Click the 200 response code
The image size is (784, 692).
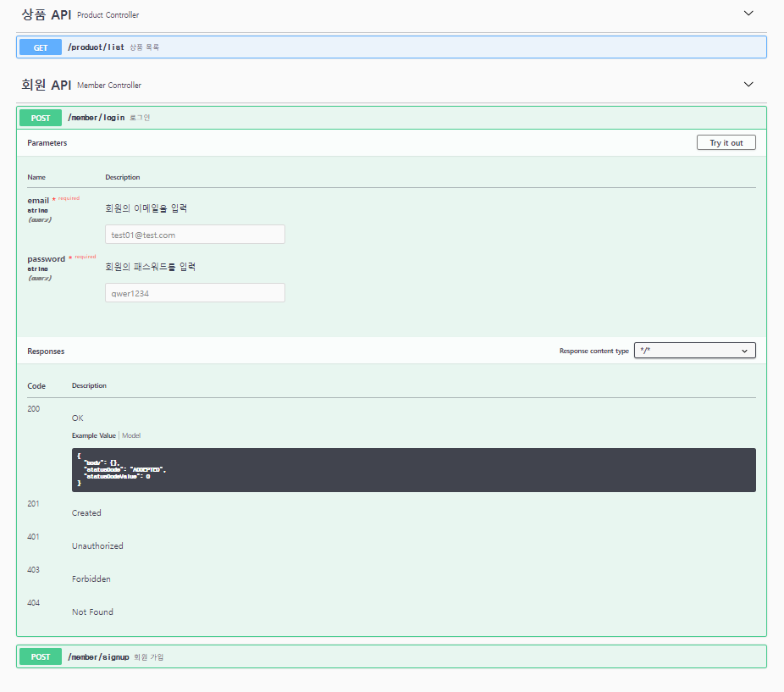coord(34,409)
